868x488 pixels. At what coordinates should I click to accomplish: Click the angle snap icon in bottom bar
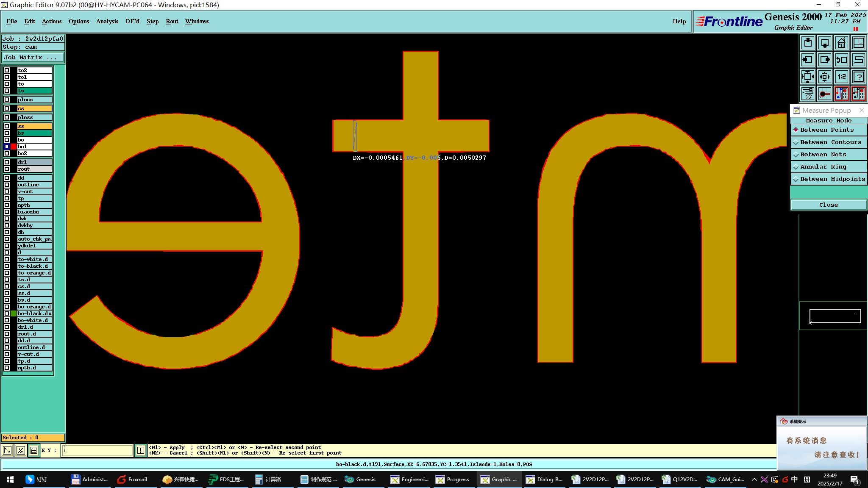[x=20, y=450]
